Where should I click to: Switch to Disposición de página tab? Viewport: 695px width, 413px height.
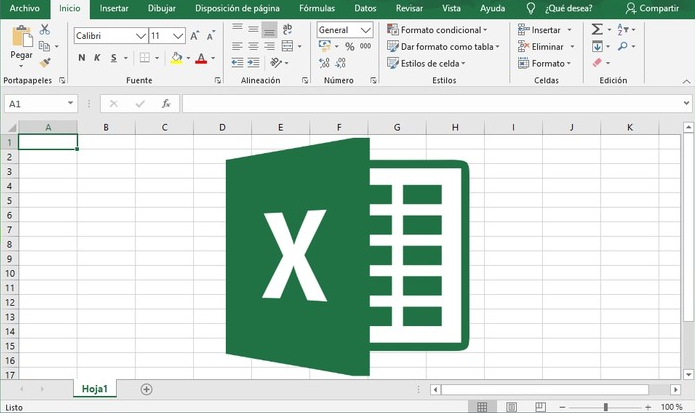[x=237, y=8]
